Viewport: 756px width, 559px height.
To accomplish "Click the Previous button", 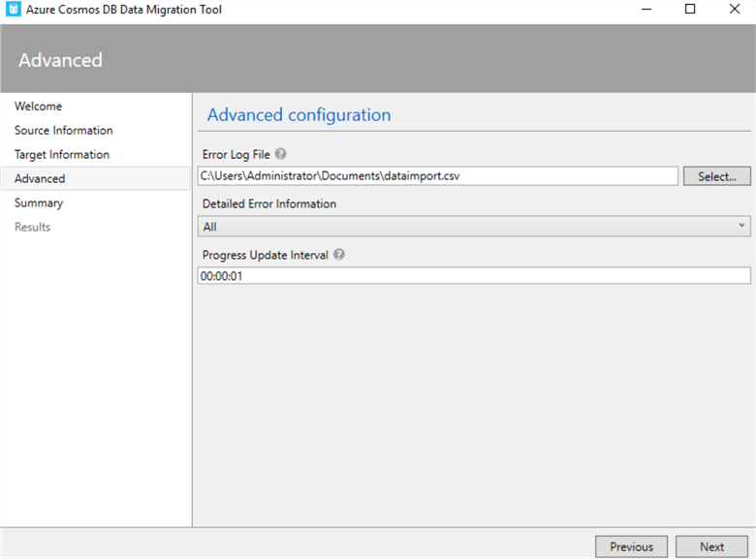I will click(631, 546).
